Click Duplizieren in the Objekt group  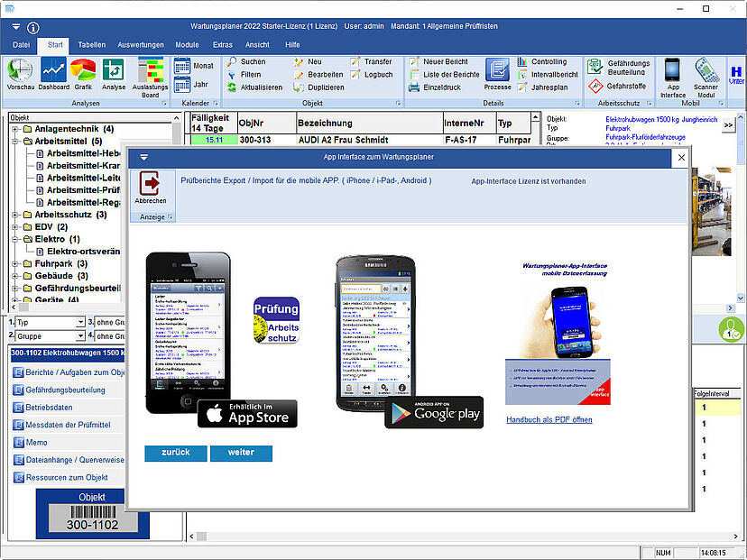pyautogui.click(x=319, y=87)
